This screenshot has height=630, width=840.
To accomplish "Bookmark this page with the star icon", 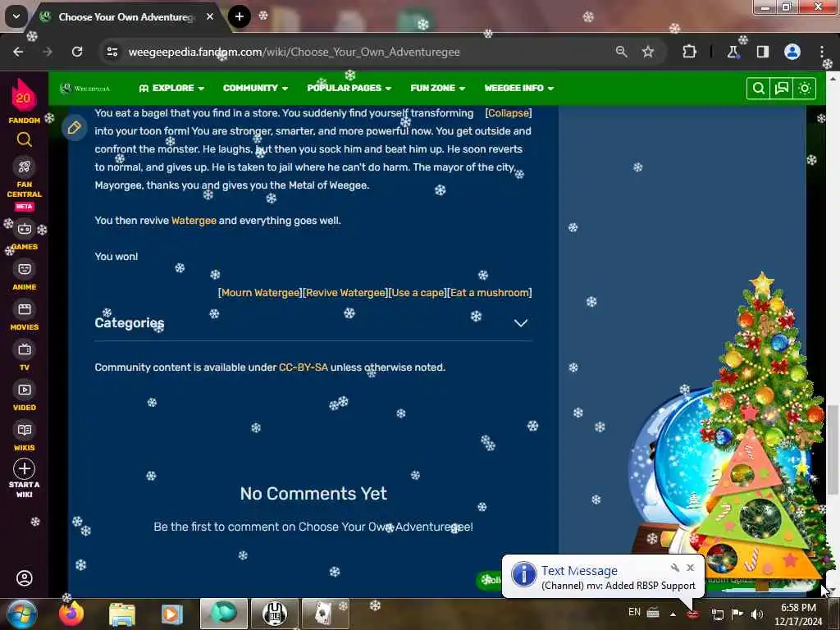I will pyautogui.click(x=648, y=52).
